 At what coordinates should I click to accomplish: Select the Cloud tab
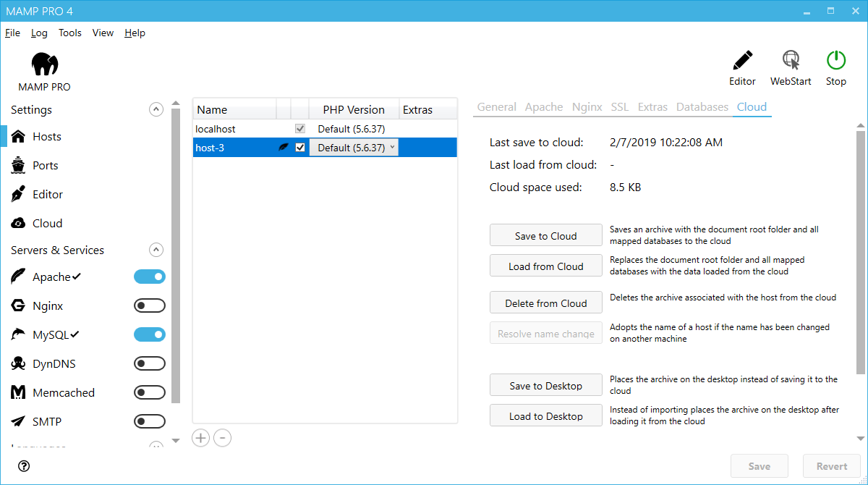tap(752, 106)
